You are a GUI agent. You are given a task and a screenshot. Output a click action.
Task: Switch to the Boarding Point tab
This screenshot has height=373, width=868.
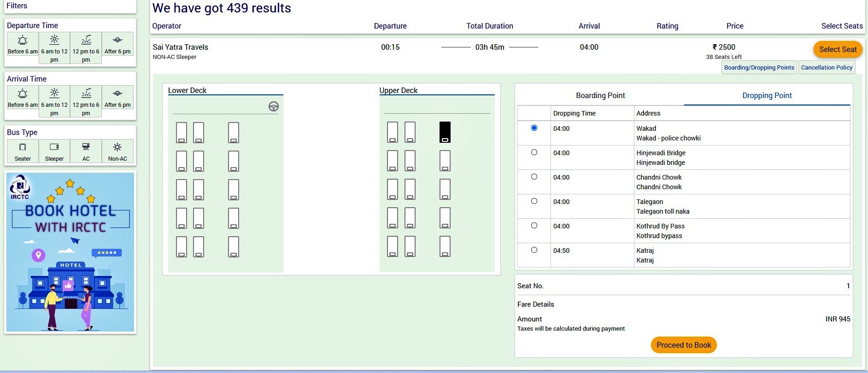[x=600, y=95]
